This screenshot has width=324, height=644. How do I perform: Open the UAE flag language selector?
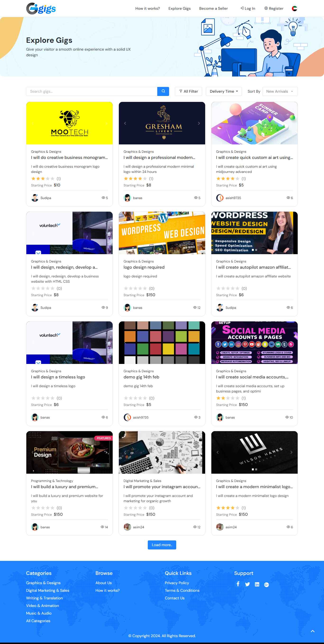point(294,9)
